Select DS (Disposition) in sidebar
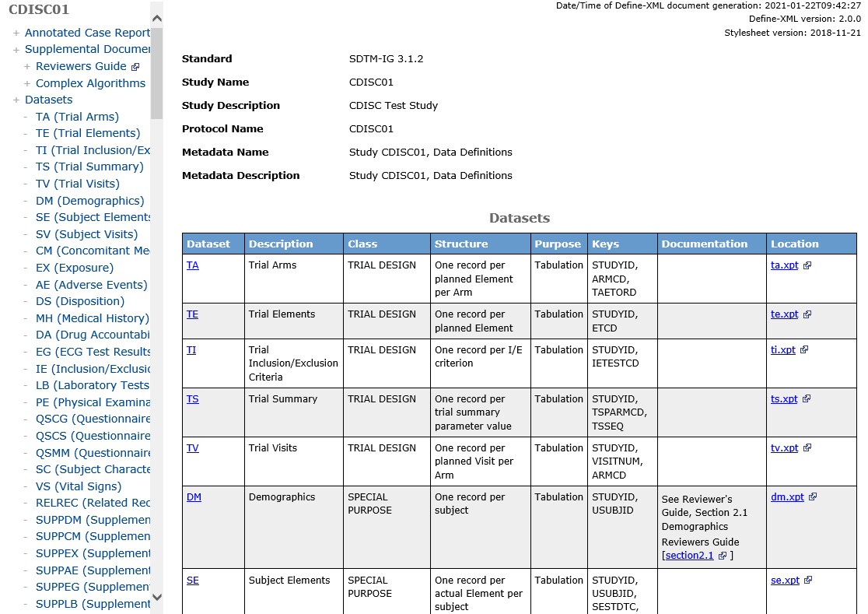 pos(80,302)
